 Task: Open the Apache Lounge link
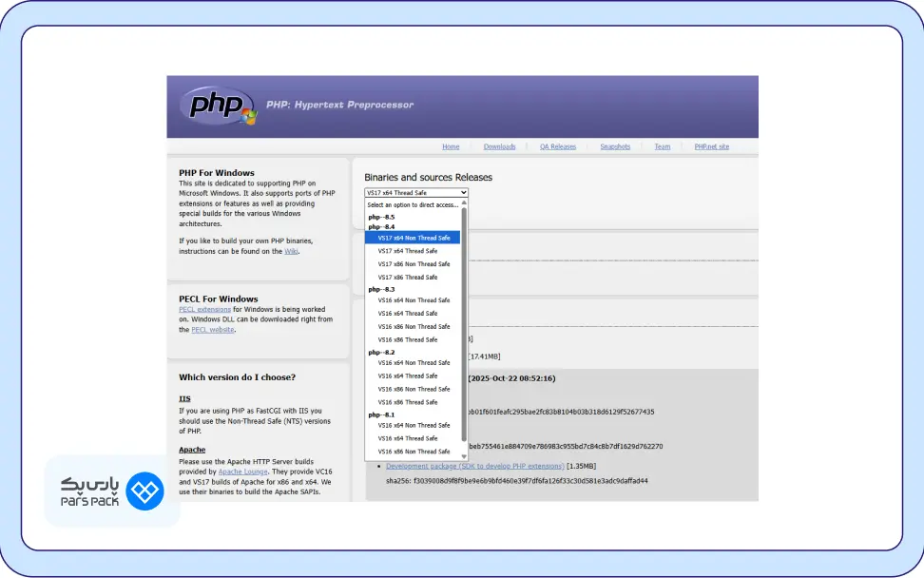[242, 472]
